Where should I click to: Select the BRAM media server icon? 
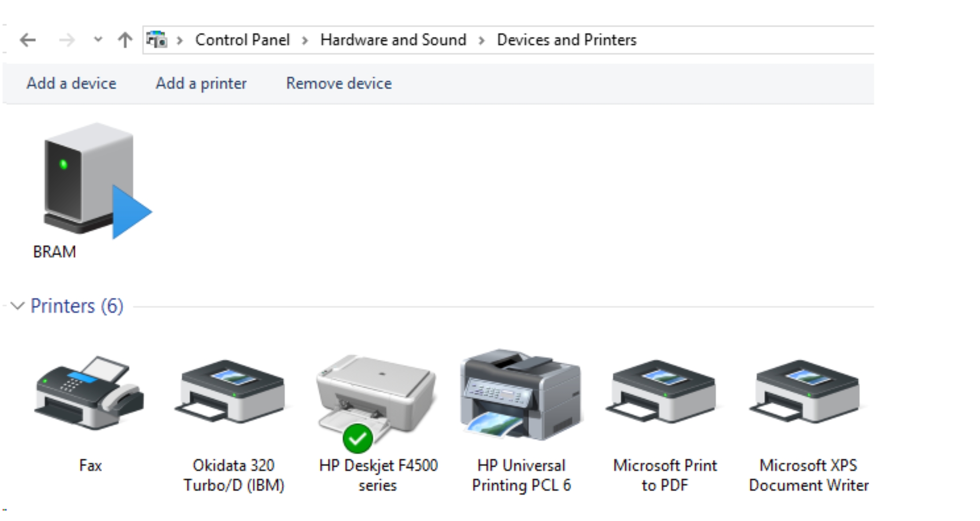[97, 181]
